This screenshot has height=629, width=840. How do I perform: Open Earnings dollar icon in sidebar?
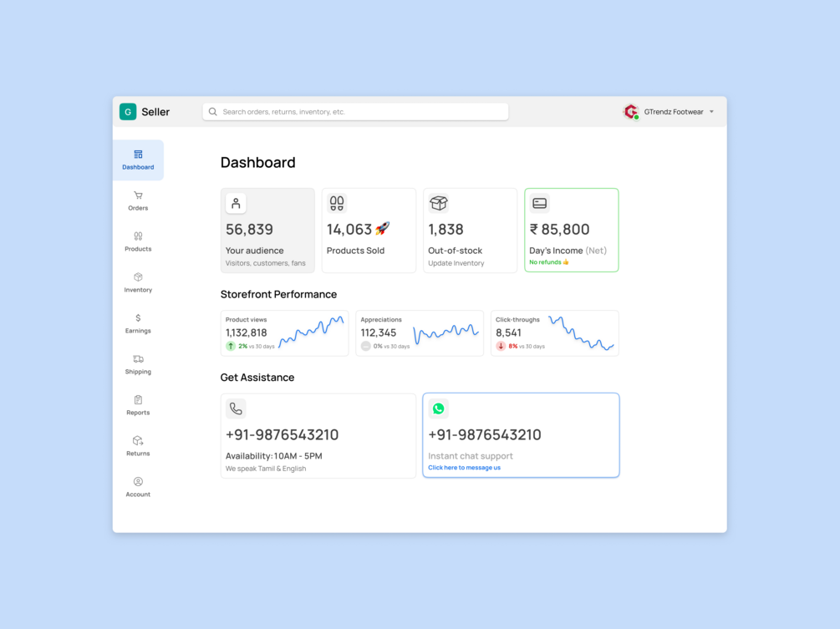click(x=138, y=318)
